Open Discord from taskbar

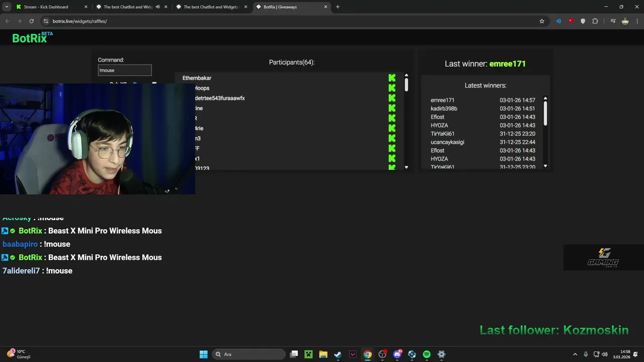[x=397, y=354]
